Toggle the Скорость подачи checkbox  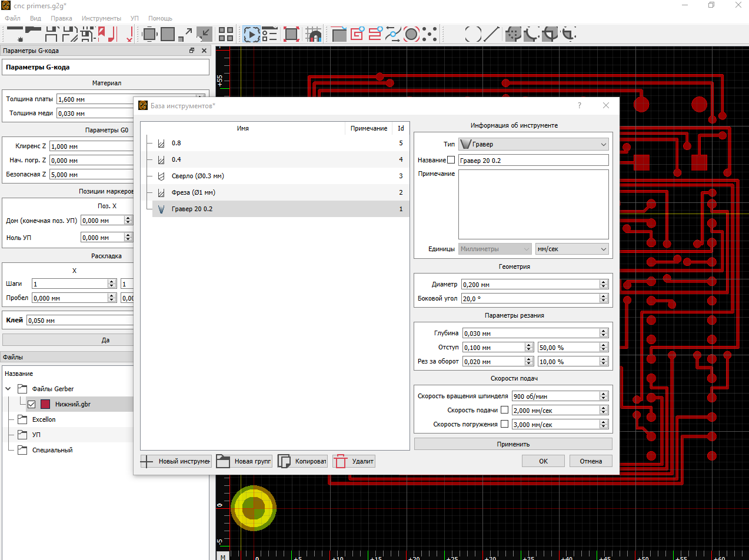click(x=504, y=410)
